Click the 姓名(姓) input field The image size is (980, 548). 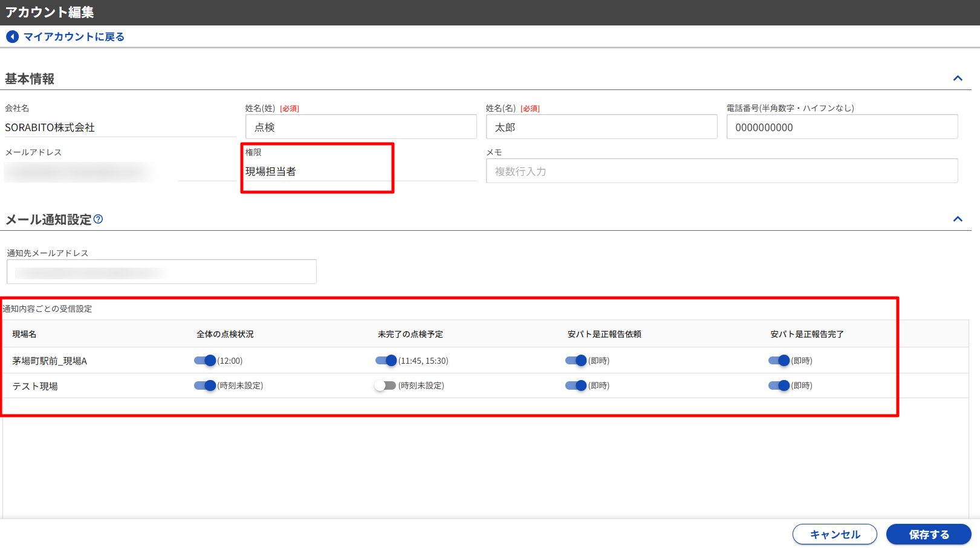[x=361, y=127]
